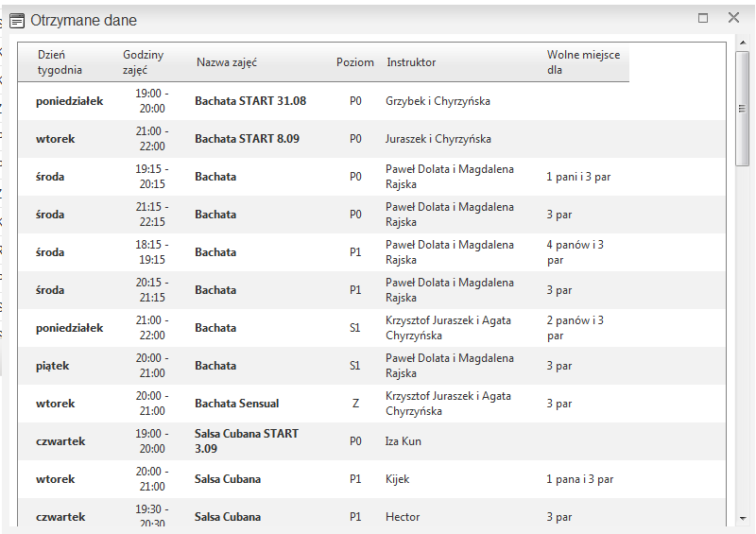The height and width of the screenshot is (534, 756).
Task: Select the Bachata START 8.09 class cell
Action: [x=247, y=139]
